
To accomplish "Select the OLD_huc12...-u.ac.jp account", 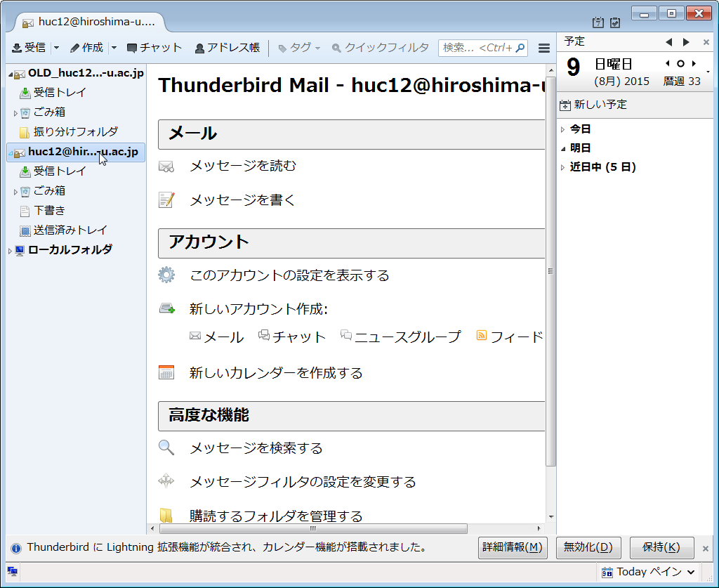I will point(86,73).
